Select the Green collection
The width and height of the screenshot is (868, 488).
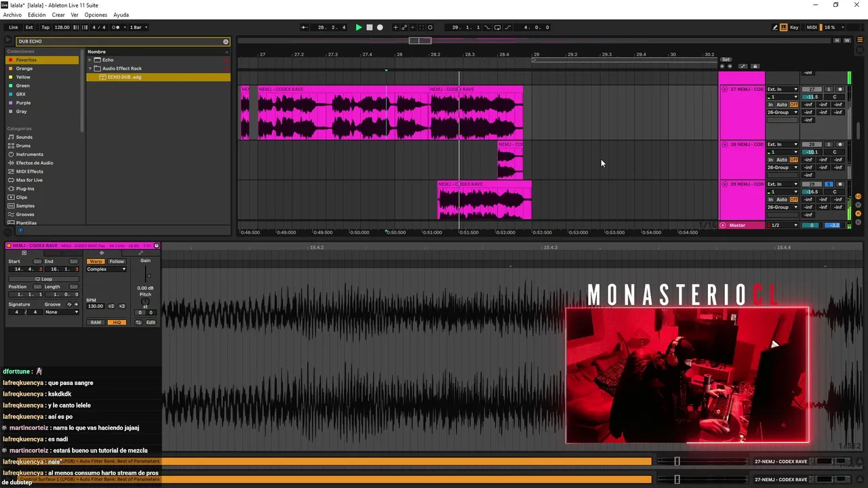click(42, 85)
